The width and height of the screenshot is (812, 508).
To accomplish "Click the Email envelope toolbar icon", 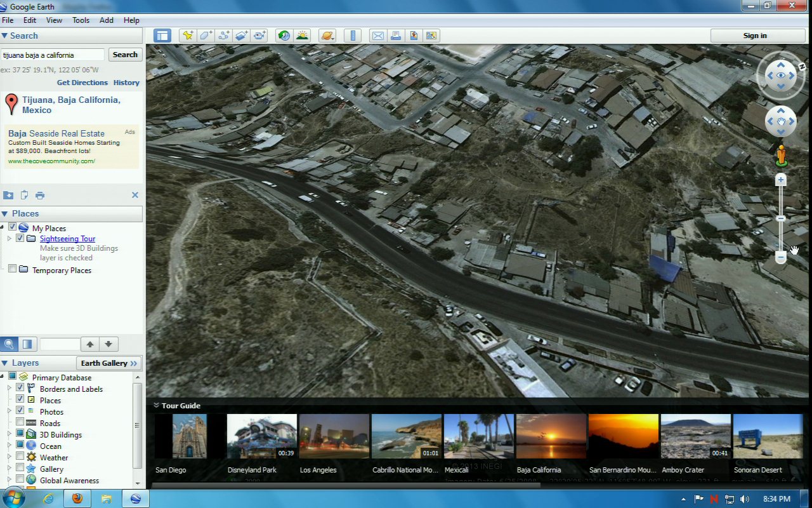I will coord(378,36).
